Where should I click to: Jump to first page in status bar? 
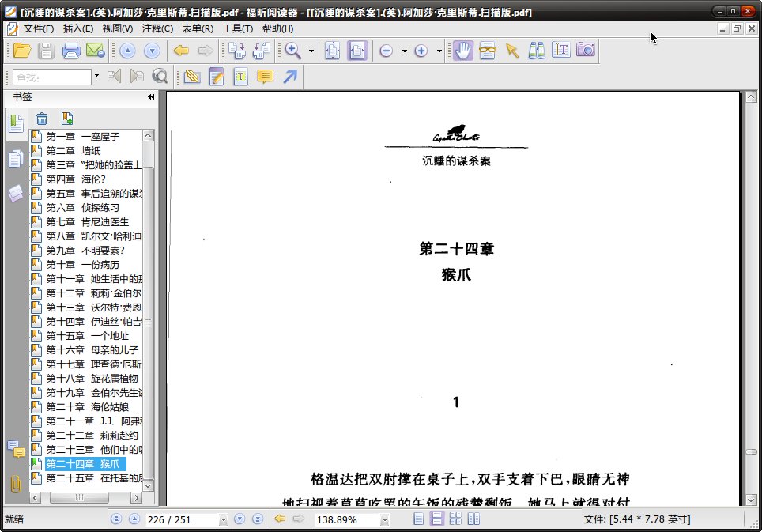115,519
